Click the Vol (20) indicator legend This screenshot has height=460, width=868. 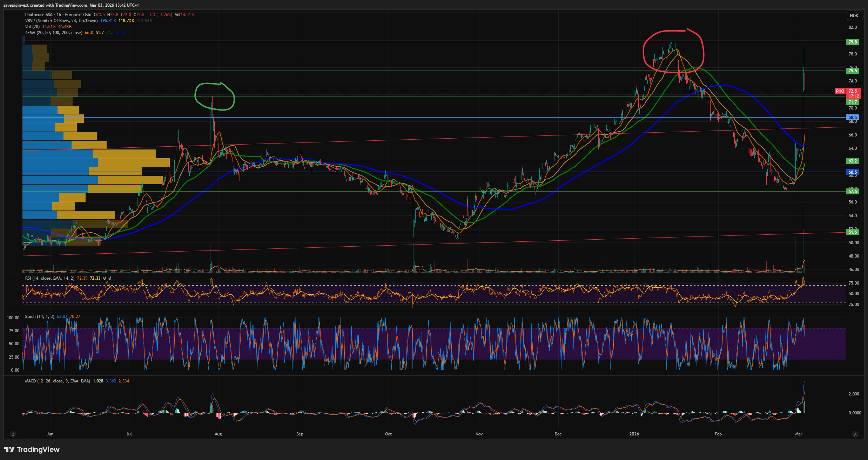pos(32,27)
